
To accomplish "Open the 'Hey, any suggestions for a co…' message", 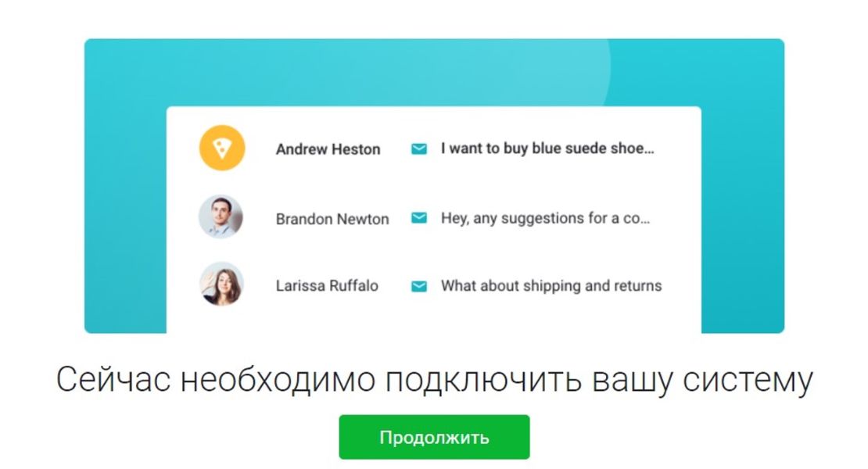I will [545, 218].
